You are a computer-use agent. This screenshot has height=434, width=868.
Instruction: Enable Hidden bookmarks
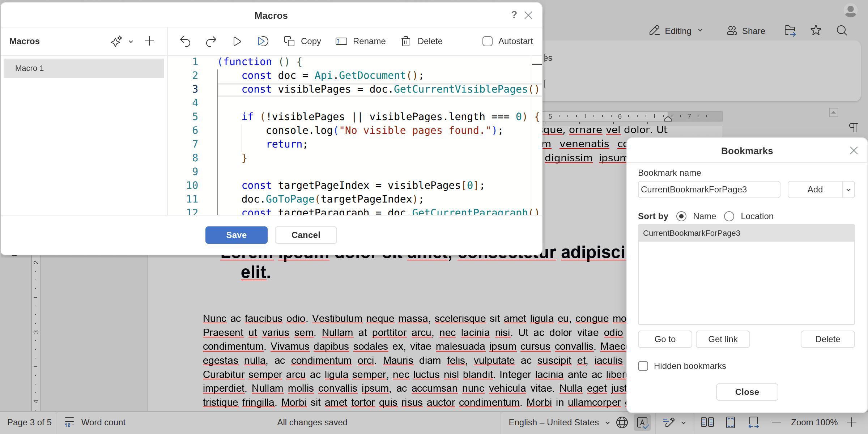coord(643,366)
